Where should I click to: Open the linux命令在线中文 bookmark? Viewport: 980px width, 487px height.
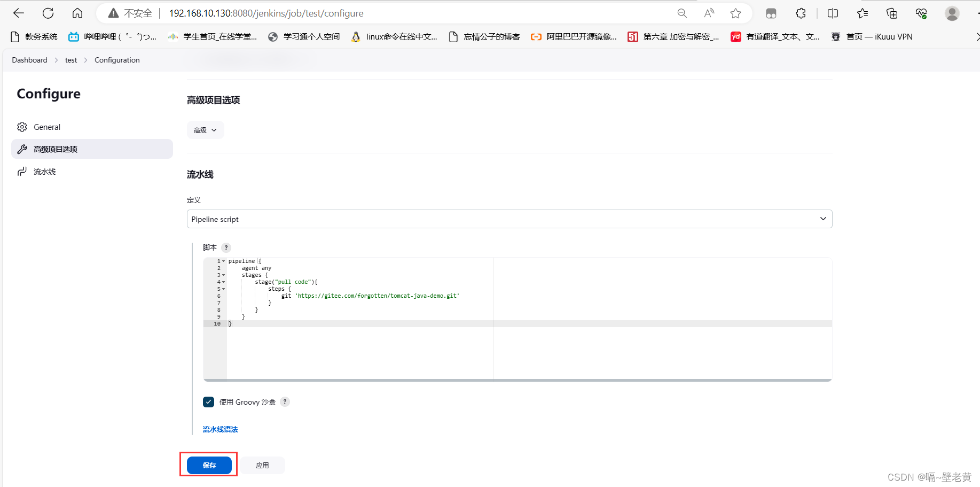[x=394, y=36]
